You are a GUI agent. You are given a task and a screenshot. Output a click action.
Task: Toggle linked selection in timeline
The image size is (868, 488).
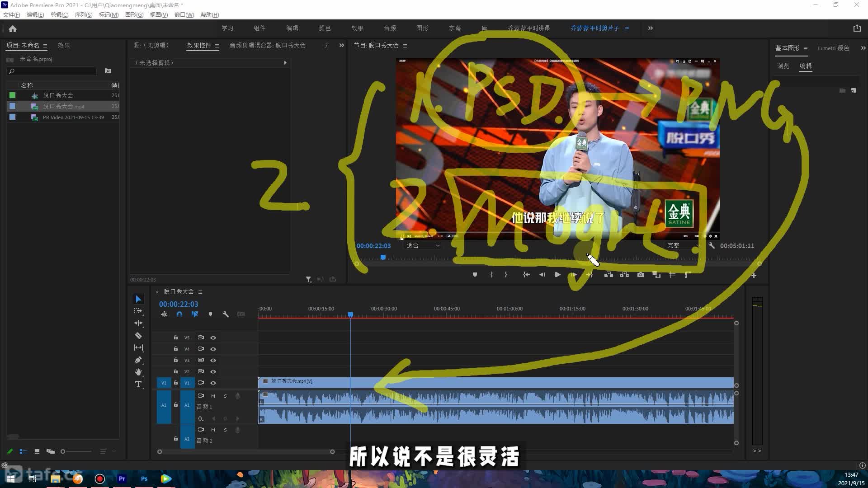195,314
